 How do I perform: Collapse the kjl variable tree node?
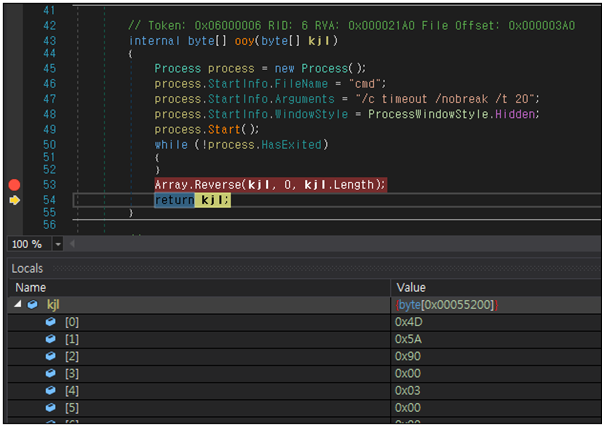(x=18, y=304)
